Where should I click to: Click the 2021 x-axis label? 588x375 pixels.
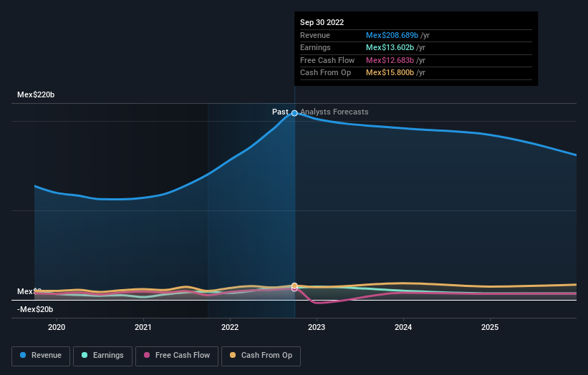point(143,328)
